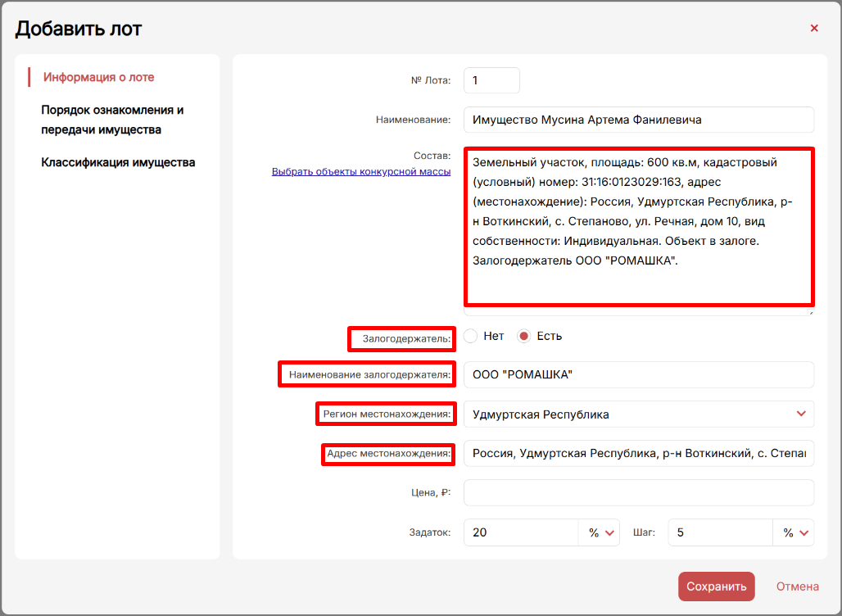
Task: Click the Шаг value field
Action: 720,532
